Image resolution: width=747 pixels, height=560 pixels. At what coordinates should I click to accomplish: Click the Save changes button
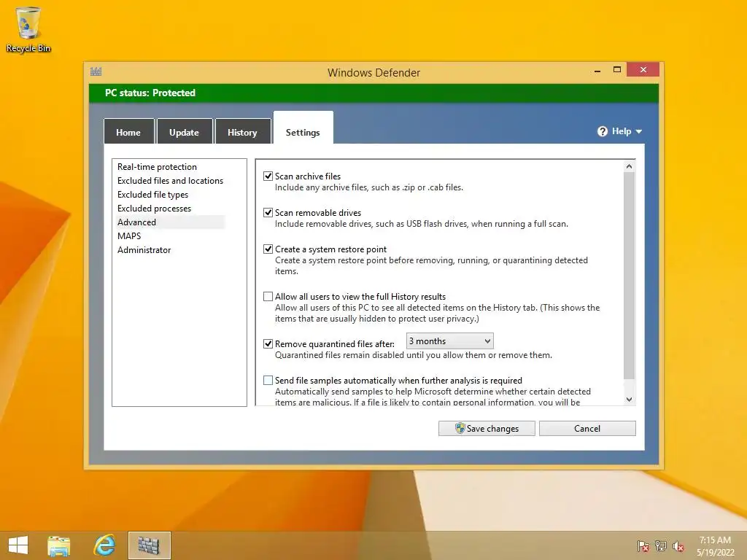[x=487, y=428]
